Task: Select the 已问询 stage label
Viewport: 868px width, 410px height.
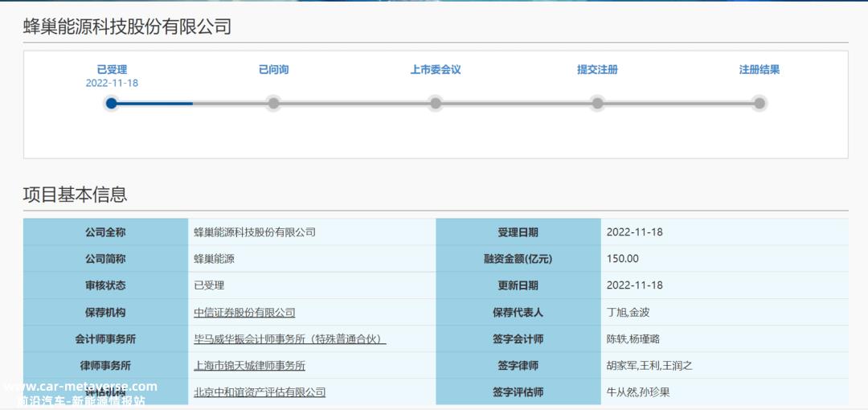Action: 273,70
